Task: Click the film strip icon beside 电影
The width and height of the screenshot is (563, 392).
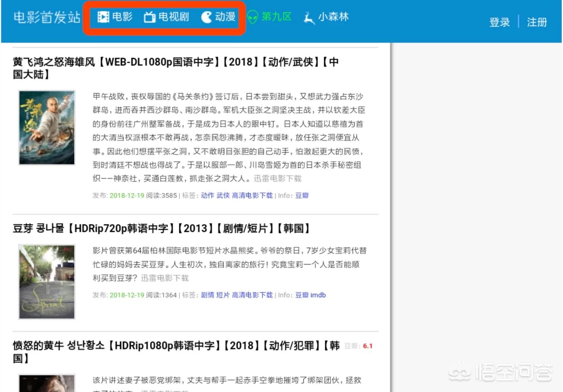Action: (103, 17)
